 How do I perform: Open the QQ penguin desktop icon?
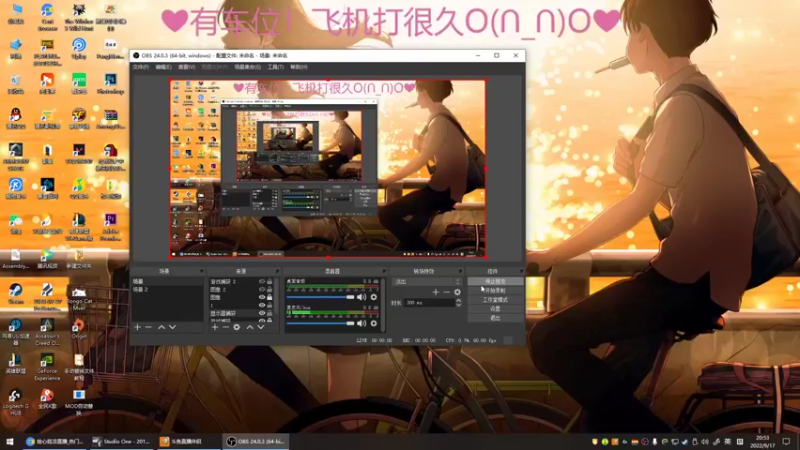click(x=16, y=119)
